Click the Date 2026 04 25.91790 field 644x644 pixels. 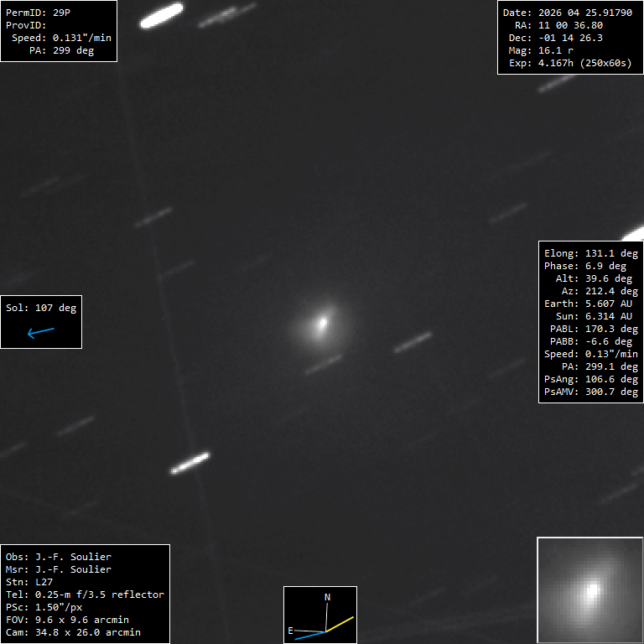point(567,13)
